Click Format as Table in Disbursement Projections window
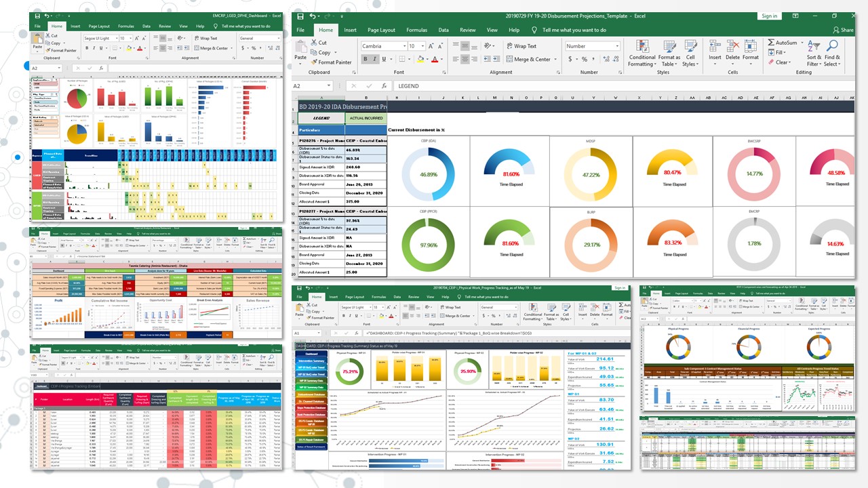The height and width of the screenshot is (488, 868). coord(669,52)
